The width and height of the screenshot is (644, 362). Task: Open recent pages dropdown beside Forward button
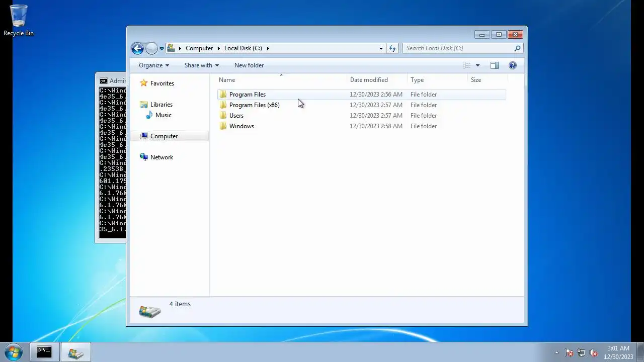point(162,49)
